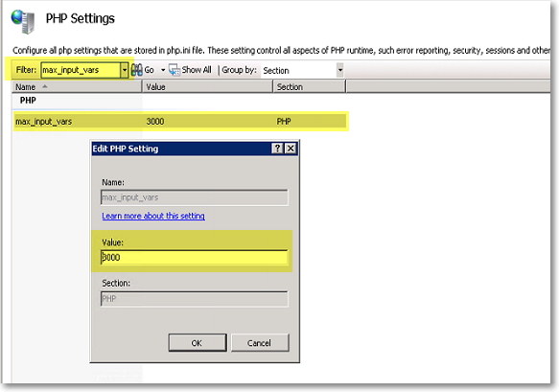Sort by the Value column header
Viewport: 559px width, 392px height.
(x=207, y=87)
